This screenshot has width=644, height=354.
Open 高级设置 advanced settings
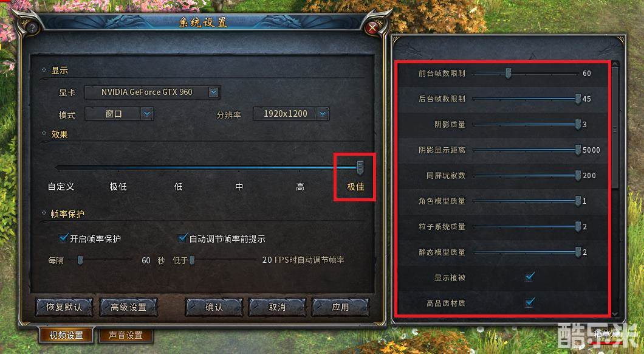(129, 307)
